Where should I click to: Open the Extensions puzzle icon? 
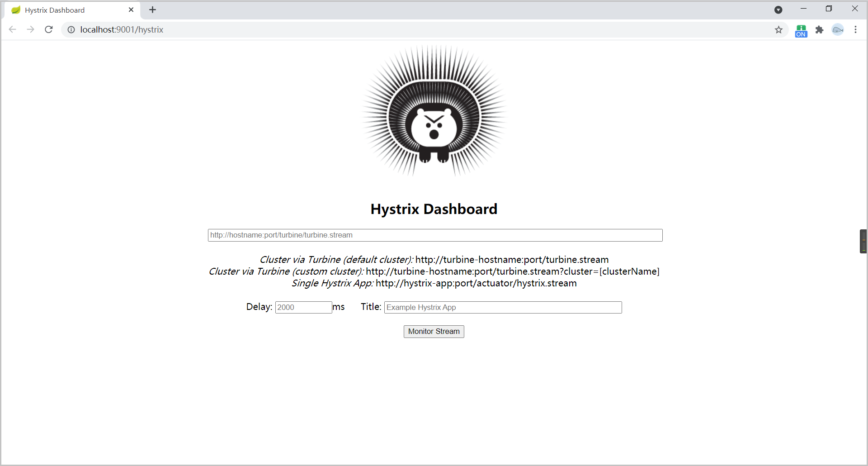[x=819, y=29]
